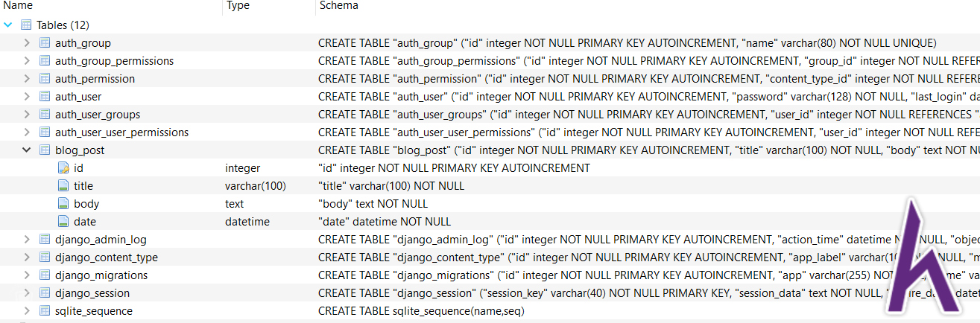Click the body field icon
This screenshot has width=980, height=323.
click(x=63, y=204)
